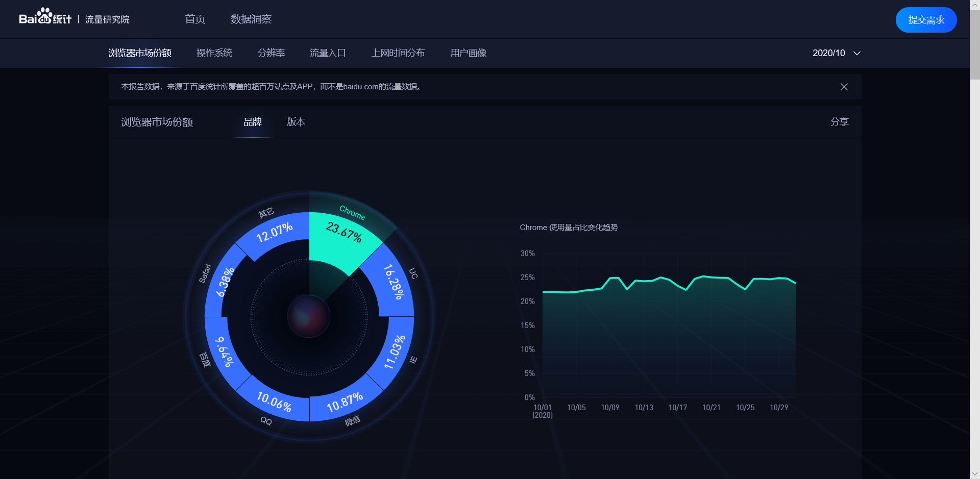Image resolution: width=980 pixels, height=479 pixels.
Task: Click the 浏览器市场份额 panel heading
Action: [x=157, y=122]
